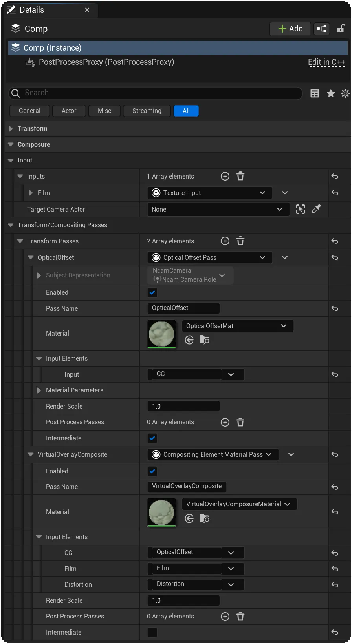
Task: Open the NcamCamera subject role selector
Action: 190,275
